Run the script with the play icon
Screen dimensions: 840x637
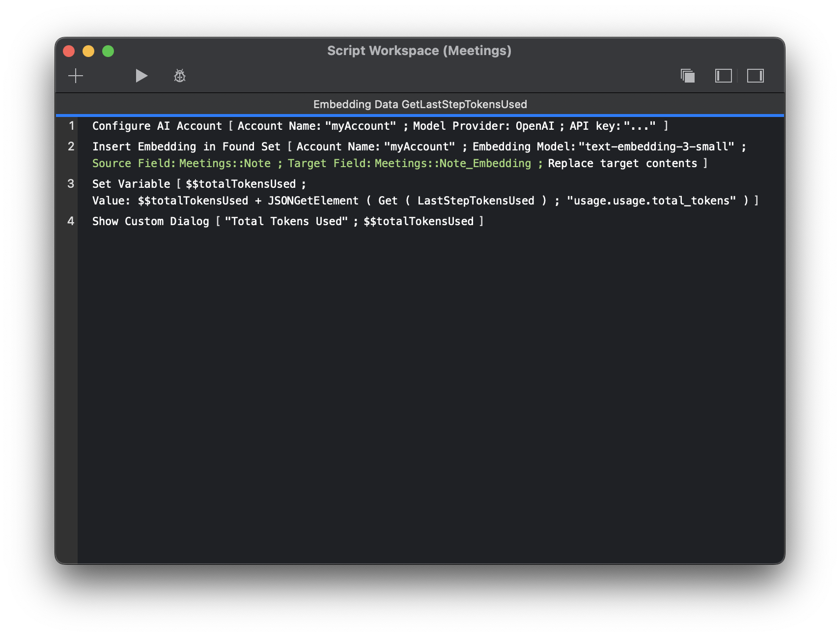click(141, 76)
